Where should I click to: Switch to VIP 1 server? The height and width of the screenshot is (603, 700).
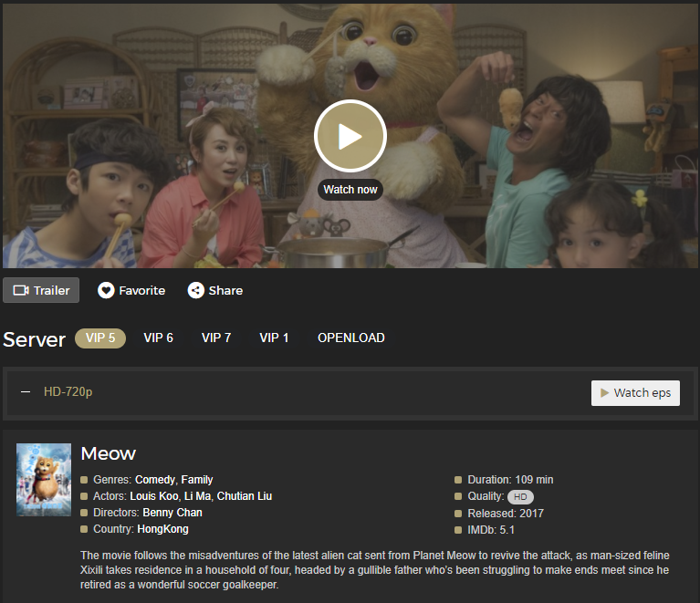click(274, 338)
